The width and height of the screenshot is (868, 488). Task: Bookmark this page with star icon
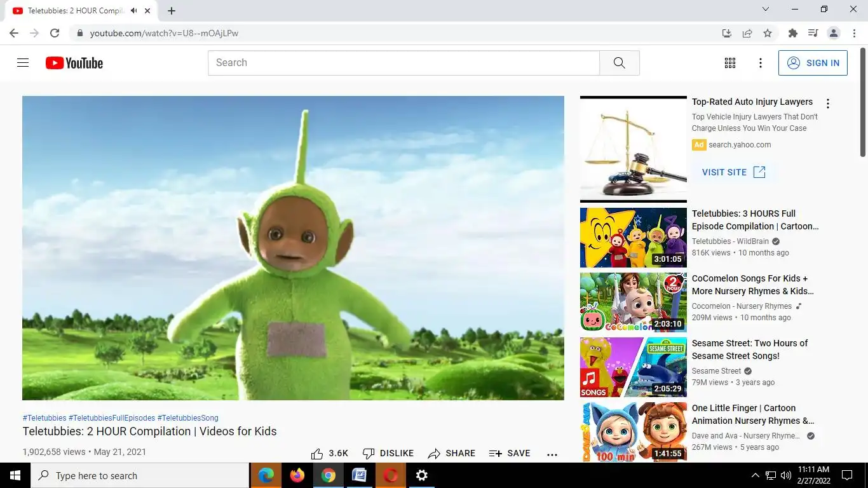[x=768, y=33]
